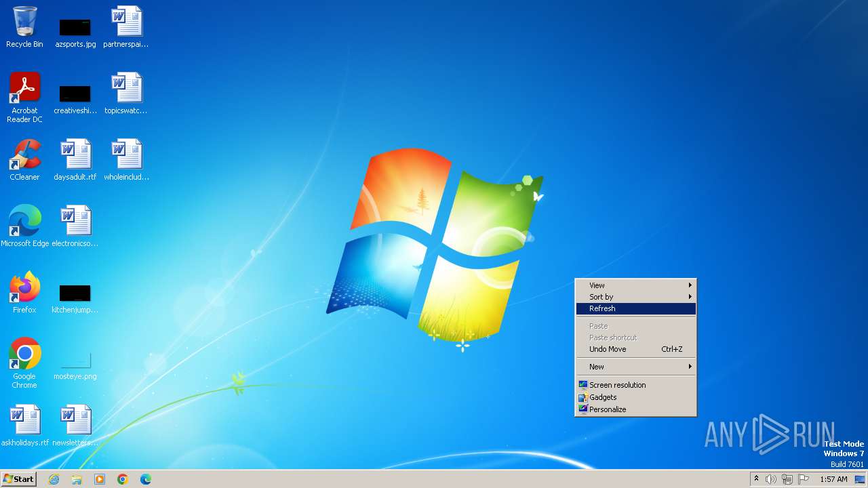Select the kitchenjump… file icon
This screenshot has width=868, height=488.
[x=75, y=298]
